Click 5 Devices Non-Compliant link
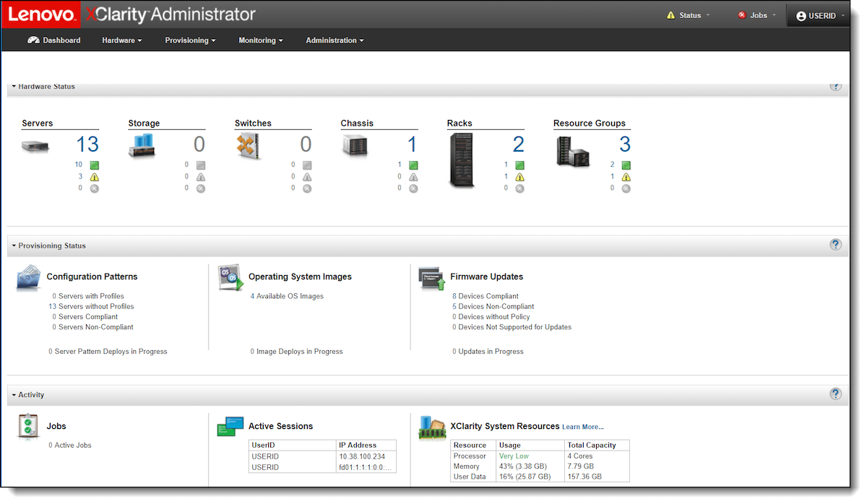Viewport: 867px width, 504px height. [x=493, y=306]
